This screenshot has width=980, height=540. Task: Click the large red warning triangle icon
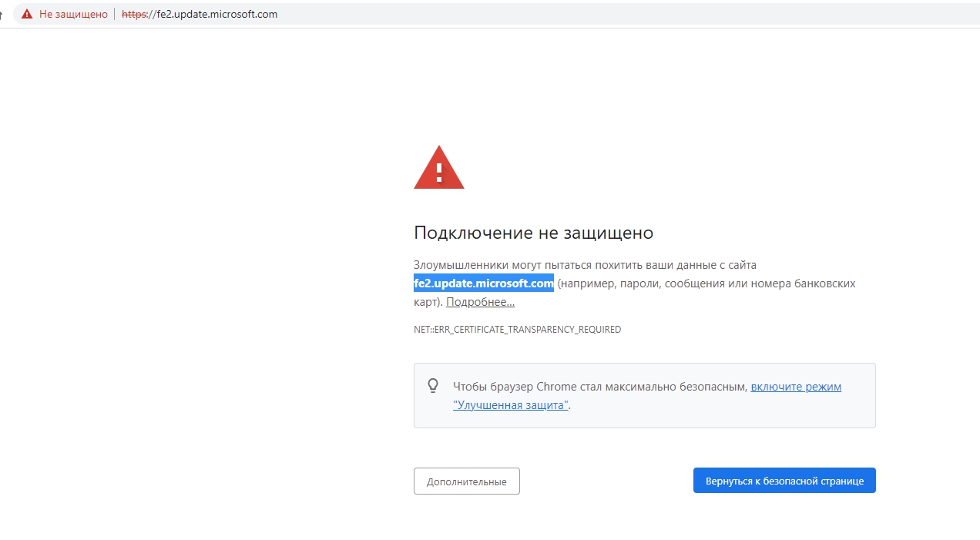439,167
